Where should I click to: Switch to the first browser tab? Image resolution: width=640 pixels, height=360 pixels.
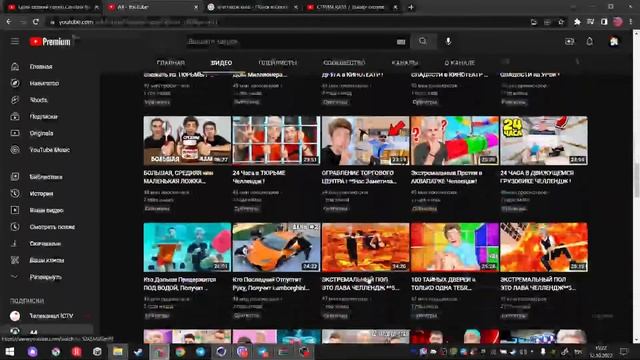pyautogui.click(x=53, y=7)
